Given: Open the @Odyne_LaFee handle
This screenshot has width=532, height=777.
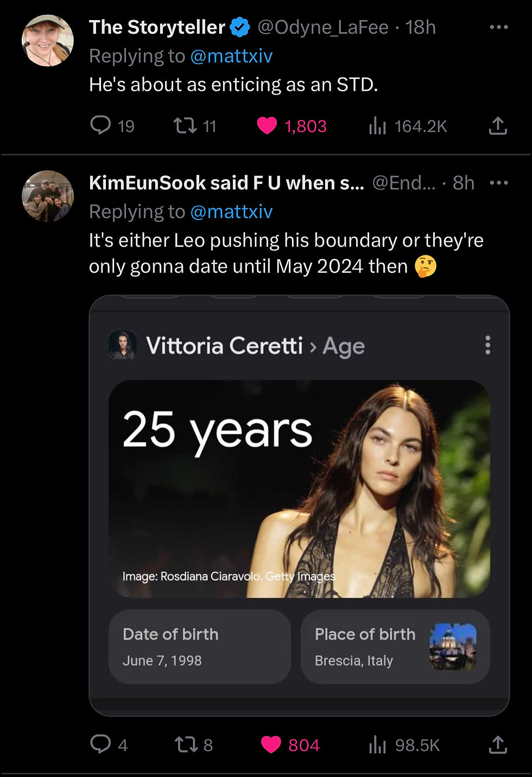Looking at the screenshot, I should coord(323,27).
